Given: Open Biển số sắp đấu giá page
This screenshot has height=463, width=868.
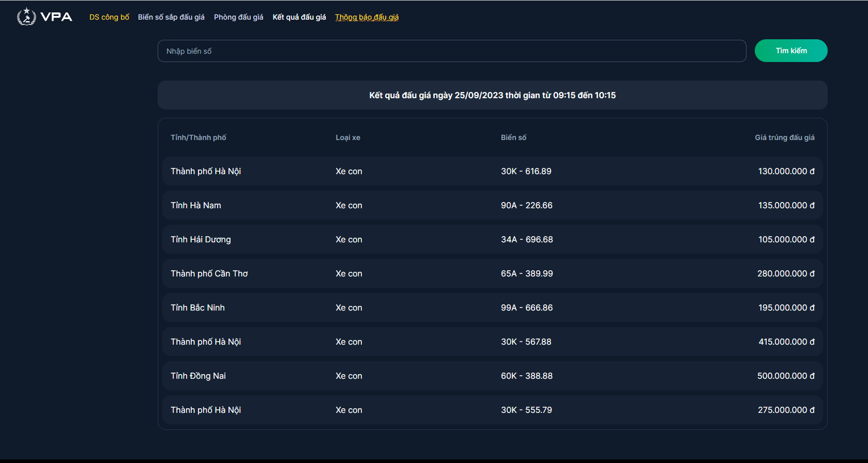Looking at the screenshot, I should (x=171, y=17).
